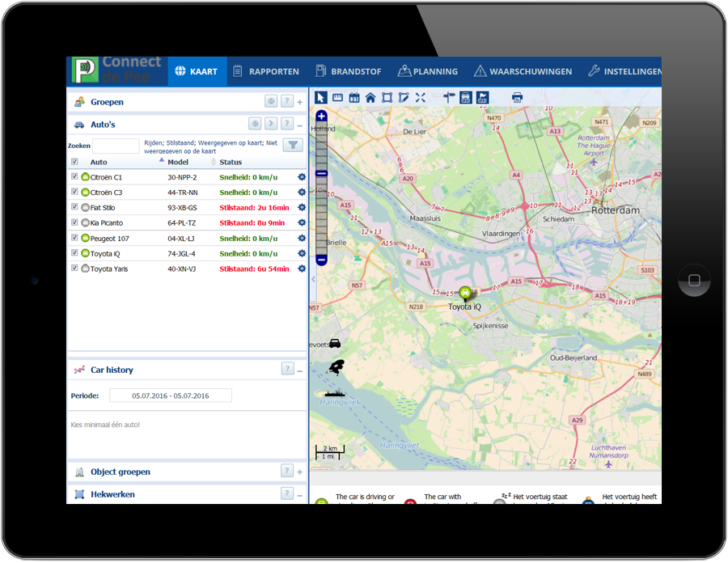Open the PLANNING tab
The image size is (728, 563).
[428, 71]
